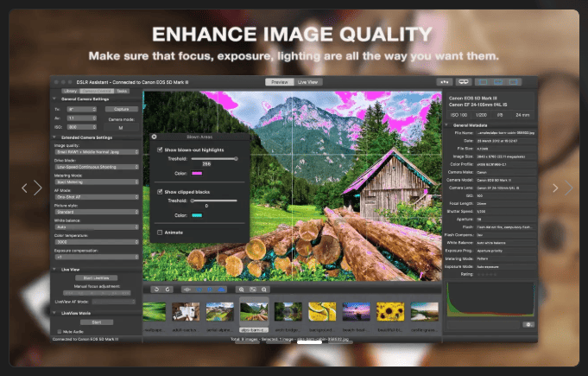Click the fit-to-window icon between magnifiers
The height and width of the screenshot is (376, 588).
click(x=253, y=290)
